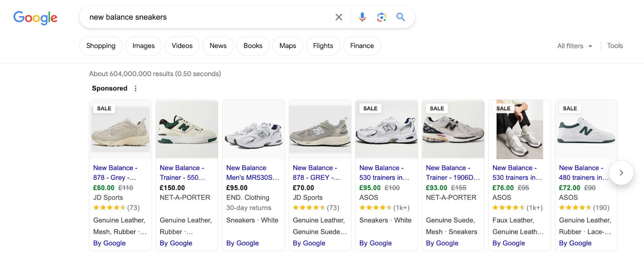Open the Tools options
This screenshot has width=644, height=261.
click(x=615, y=46)
